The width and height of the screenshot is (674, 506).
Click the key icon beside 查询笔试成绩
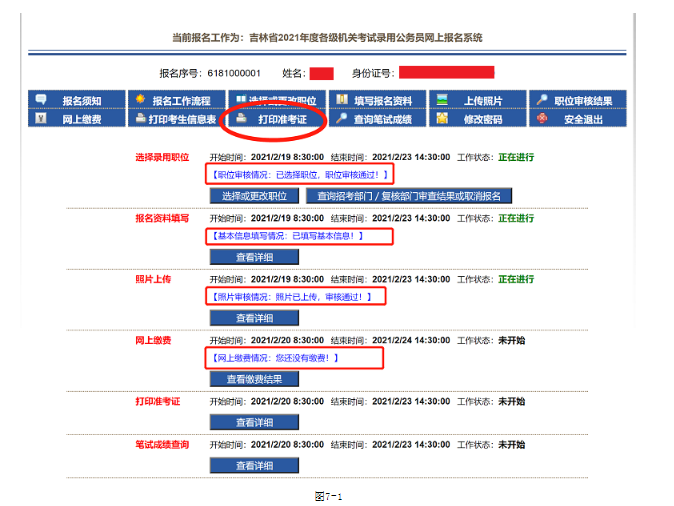coord(342,119)
